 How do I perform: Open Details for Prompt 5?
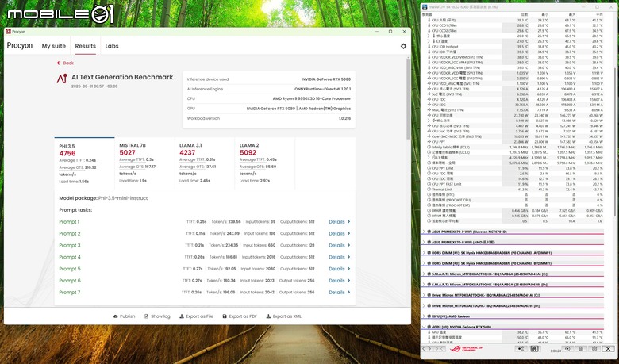pos(339,269)
